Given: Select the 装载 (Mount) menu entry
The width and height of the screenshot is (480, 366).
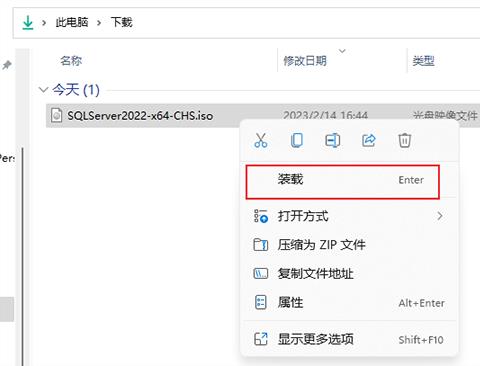Looking at the screenshot, I should [x=343, y=182].
